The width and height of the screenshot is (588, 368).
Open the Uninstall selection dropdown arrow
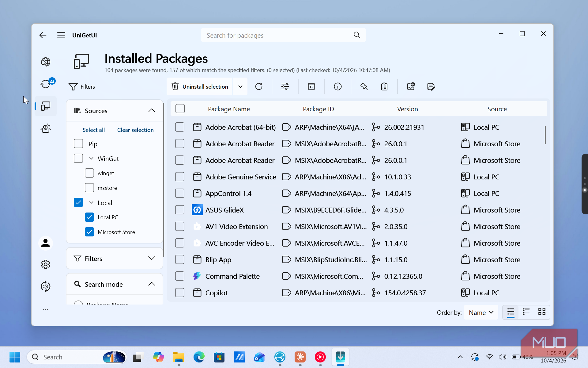point(240,86)
